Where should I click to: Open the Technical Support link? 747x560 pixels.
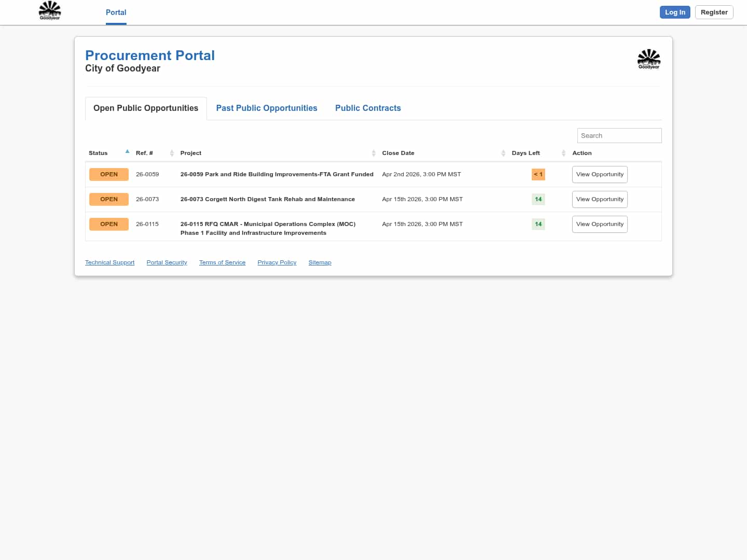pos(109,263)
